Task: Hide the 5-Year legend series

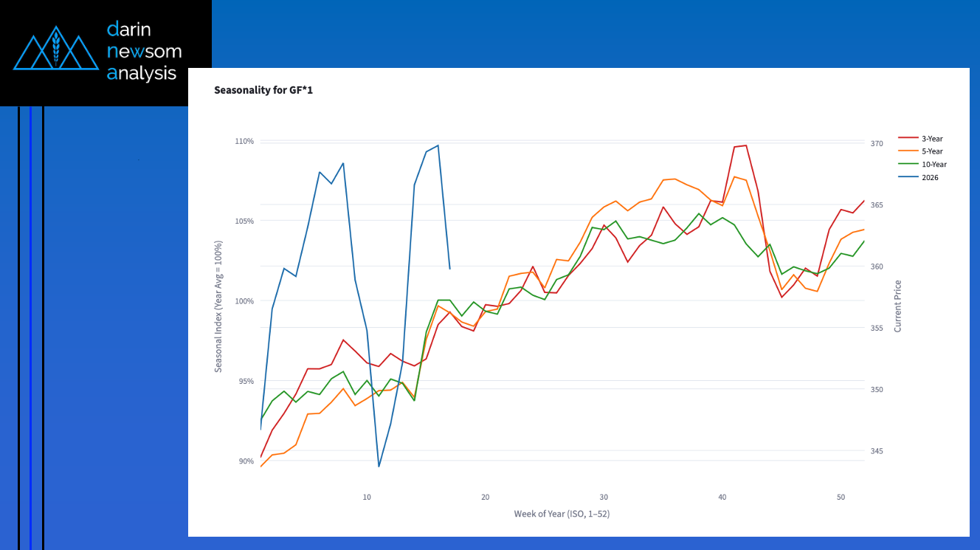Action: (932, 151)
